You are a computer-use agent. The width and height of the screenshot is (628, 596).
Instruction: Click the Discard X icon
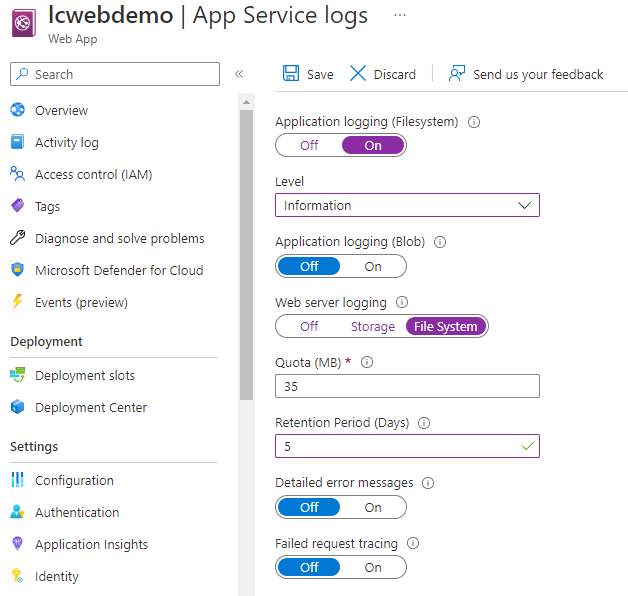pos(358,73)
